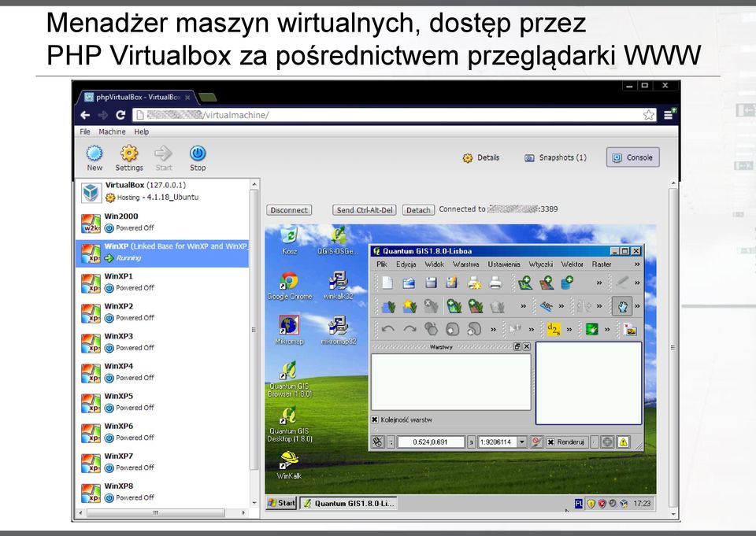The height and width of the screenshot is (536, 756).
Task: Switch to the Console tab
Action: point(632,157)
